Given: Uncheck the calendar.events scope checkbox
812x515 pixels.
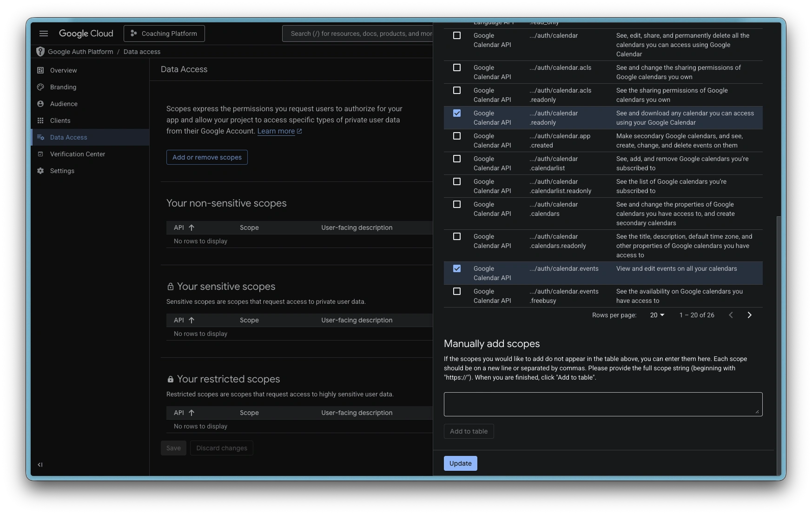Looking at the screenshot, I should (x=457, y=269).
